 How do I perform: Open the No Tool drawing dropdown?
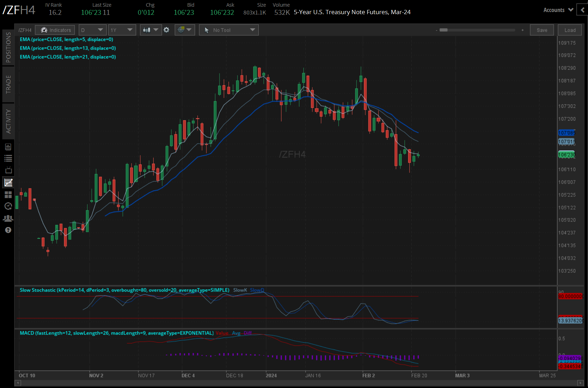[229, 30]
